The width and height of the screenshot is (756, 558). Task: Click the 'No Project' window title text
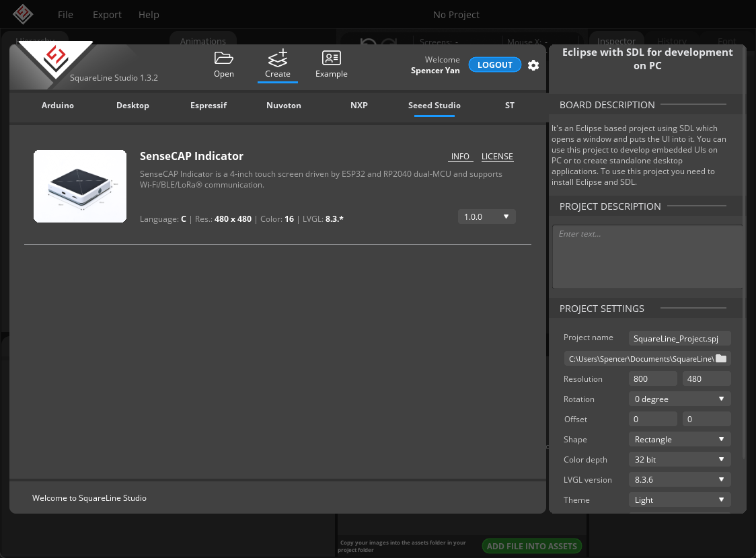[456, 15]
